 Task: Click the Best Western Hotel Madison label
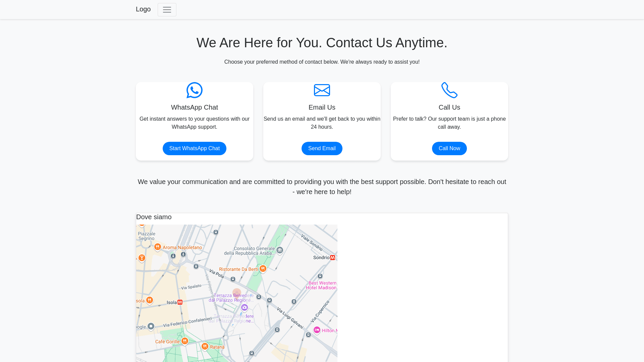[322, 285]
